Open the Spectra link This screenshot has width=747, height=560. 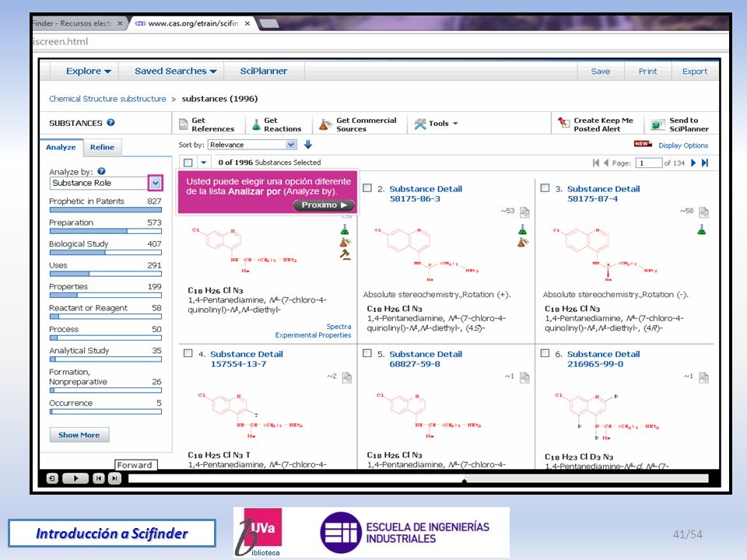click(x=338, y=327)
